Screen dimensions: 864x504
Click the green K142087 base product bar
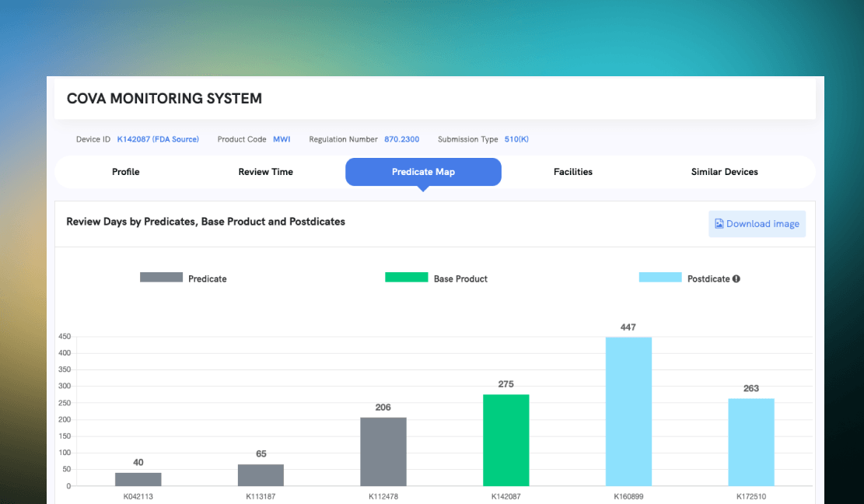(x=505, y=440)
